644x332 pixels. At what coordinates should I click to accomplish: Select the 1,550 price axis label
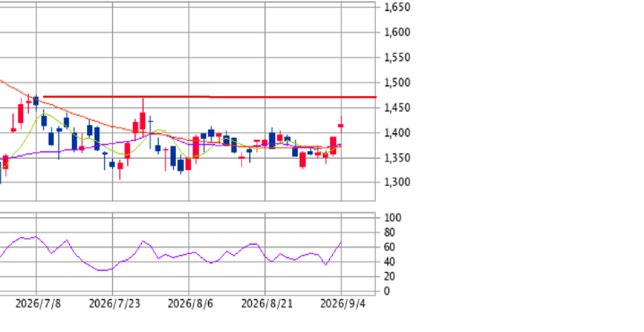point(397,57)
